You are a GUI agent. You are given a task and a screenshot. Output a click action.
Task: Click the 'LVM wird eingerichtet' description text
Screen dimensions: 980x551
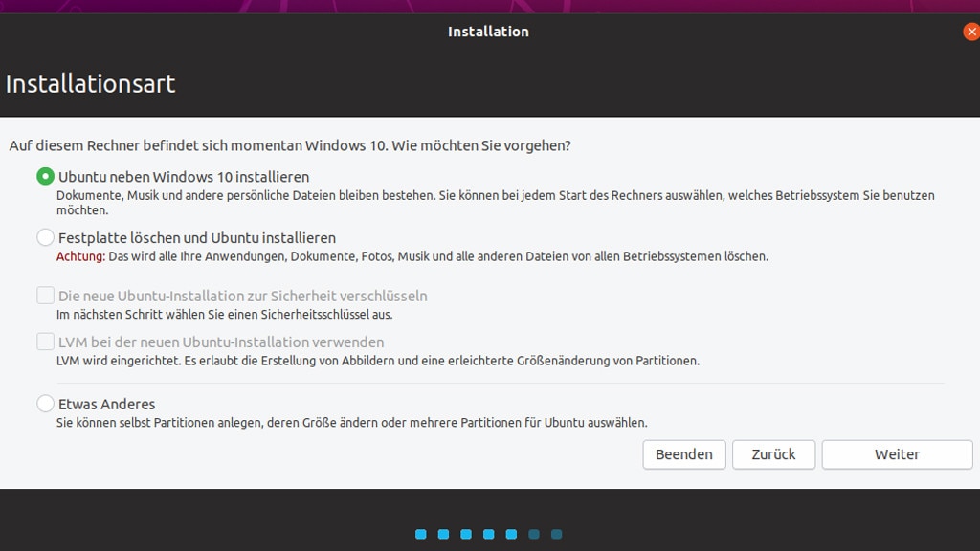pyautogui.click(x=377, y=361)
